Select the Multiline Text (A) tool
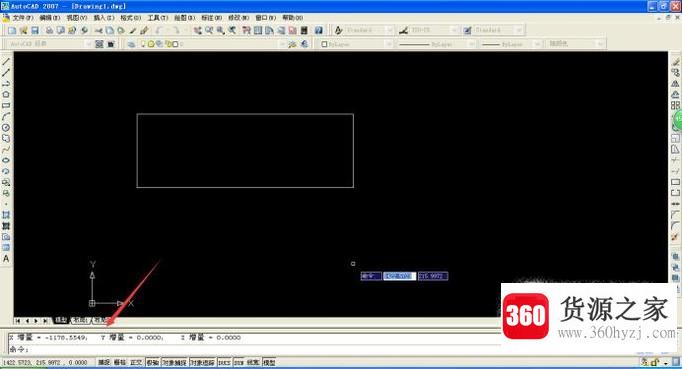 tap(6, 258)
